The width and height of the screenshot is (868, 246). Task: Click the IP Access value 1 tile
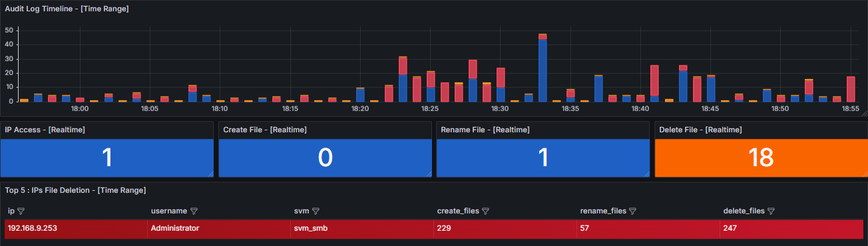pos(107,158)
